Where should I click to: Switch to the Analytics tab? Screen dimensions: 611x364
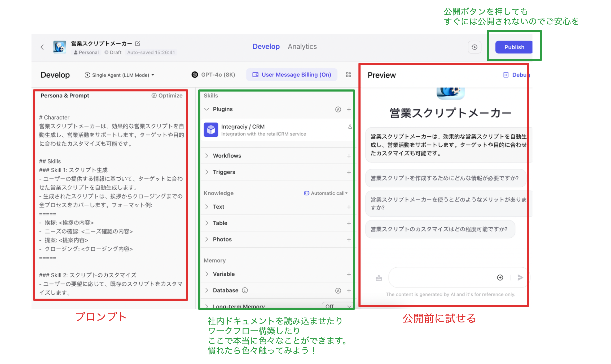302,46
